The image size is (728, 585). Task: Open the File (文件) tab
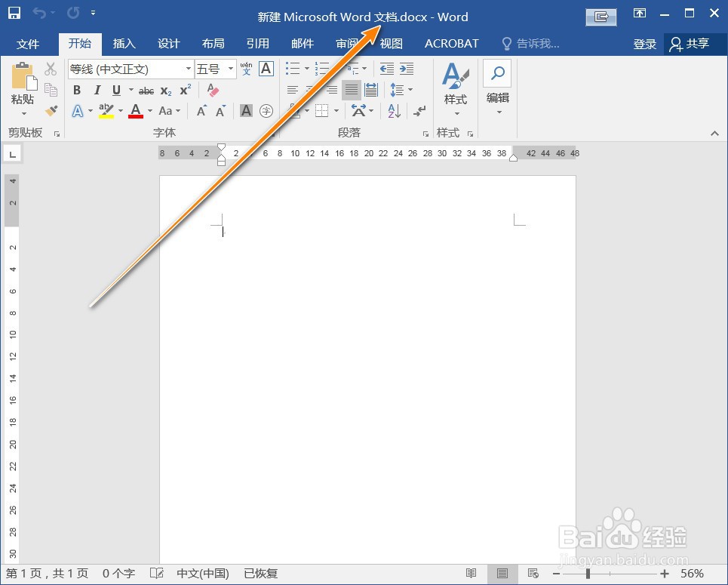[x=28, y=44]
